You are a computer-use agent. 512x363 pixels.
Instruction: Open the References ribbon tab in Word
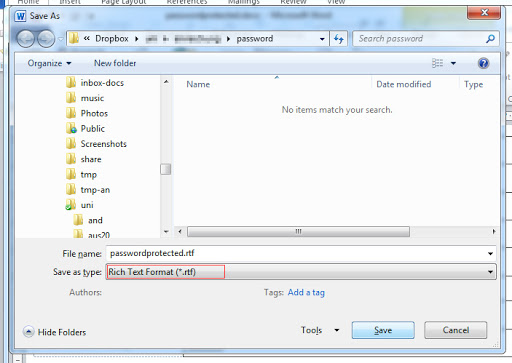187,2
